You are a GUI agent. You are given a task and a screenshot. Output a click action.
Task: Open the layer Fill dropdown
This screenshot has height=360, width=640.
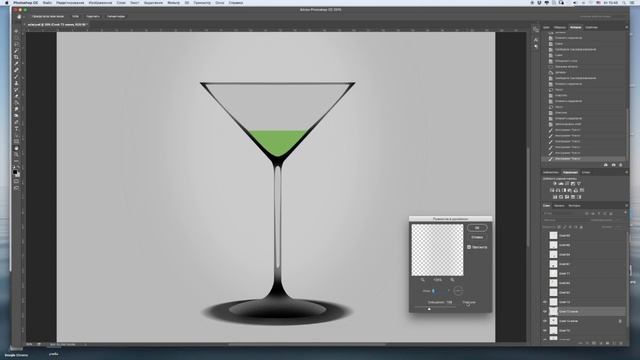(x=618, y=227)
